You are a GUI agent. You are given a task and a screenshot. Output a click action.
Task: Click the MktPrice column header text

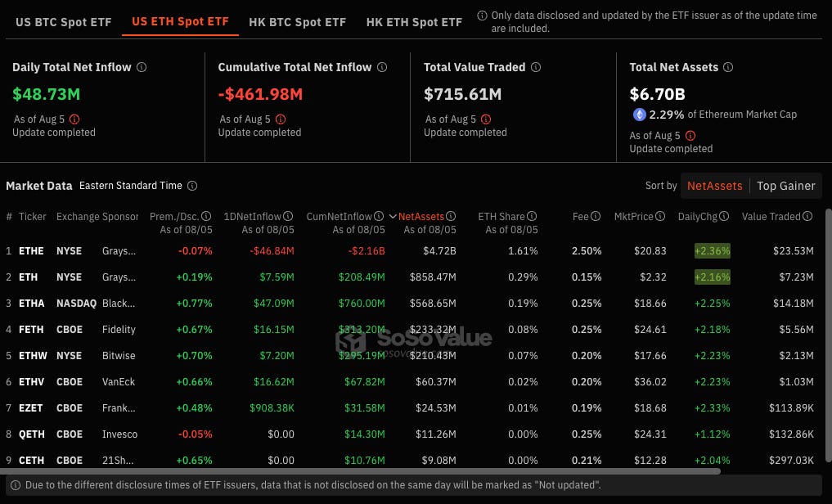(633, 217)
